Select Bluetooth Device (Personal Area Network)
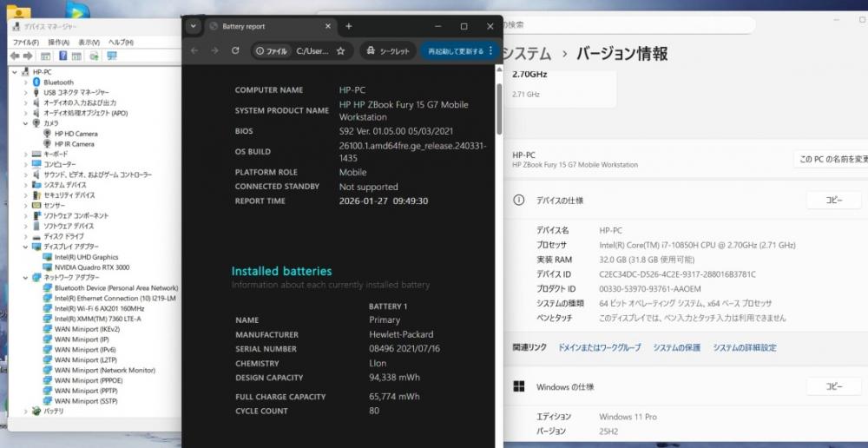This screenshot has width=868, height=448. pos(116,288)
